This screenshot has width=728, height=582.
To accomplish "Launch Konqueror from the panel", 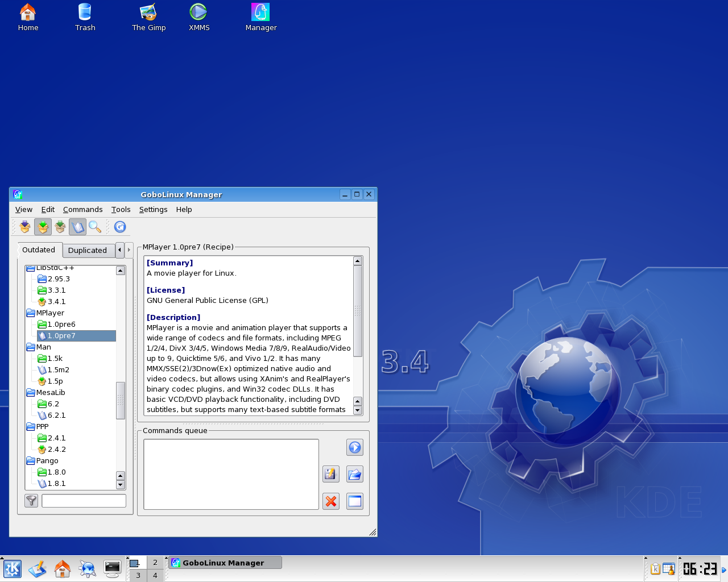I will click(x=88, y=569).
